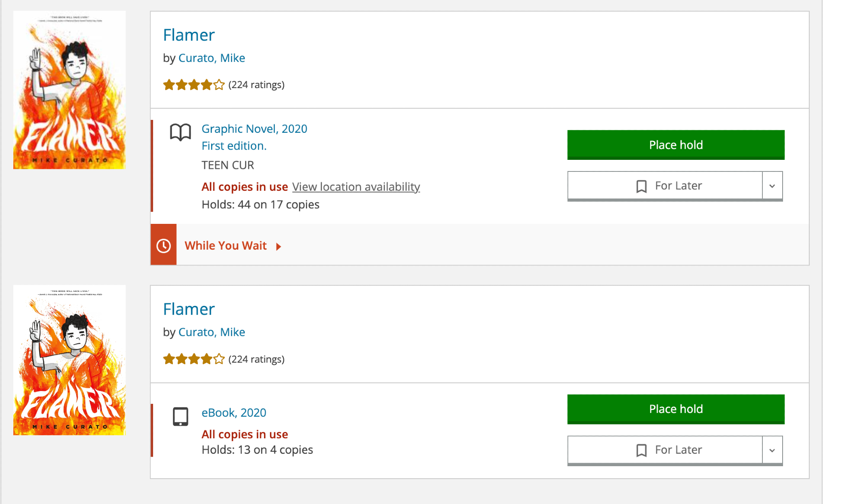The height and width of the screenshot is (504, 860).
Task: Open the eBook, 2020 format link
Action: coord(234,413)
